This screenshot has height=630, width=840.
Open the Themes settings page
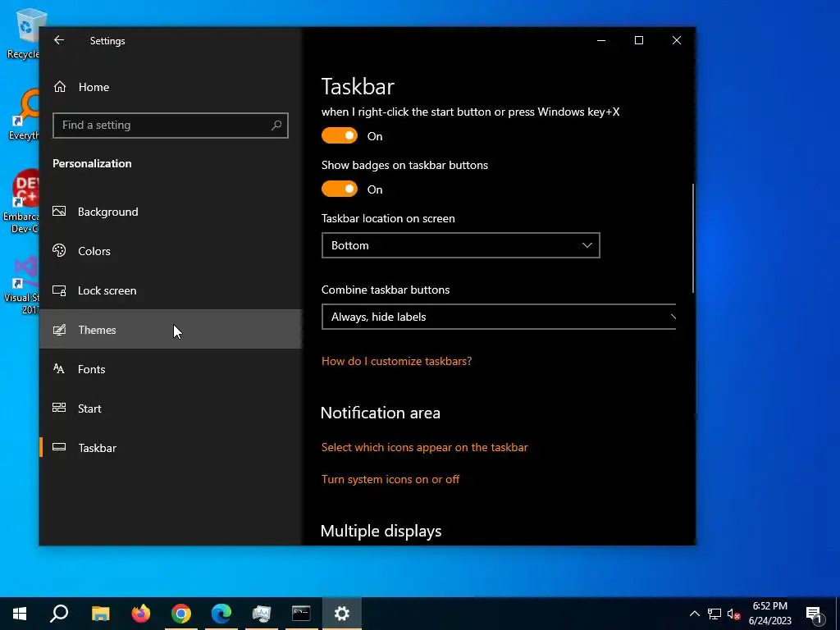[171, 330]
